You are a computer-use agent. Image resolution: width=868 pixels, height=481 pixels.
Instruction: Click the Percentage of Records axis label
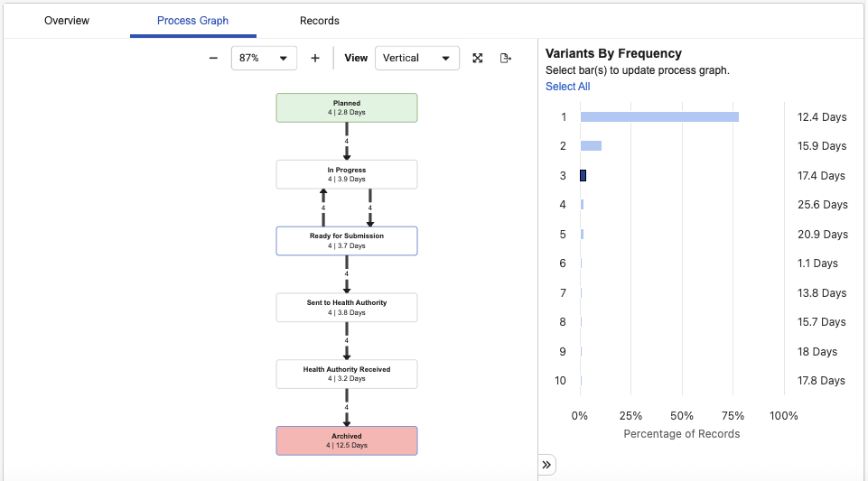point(681,434)
